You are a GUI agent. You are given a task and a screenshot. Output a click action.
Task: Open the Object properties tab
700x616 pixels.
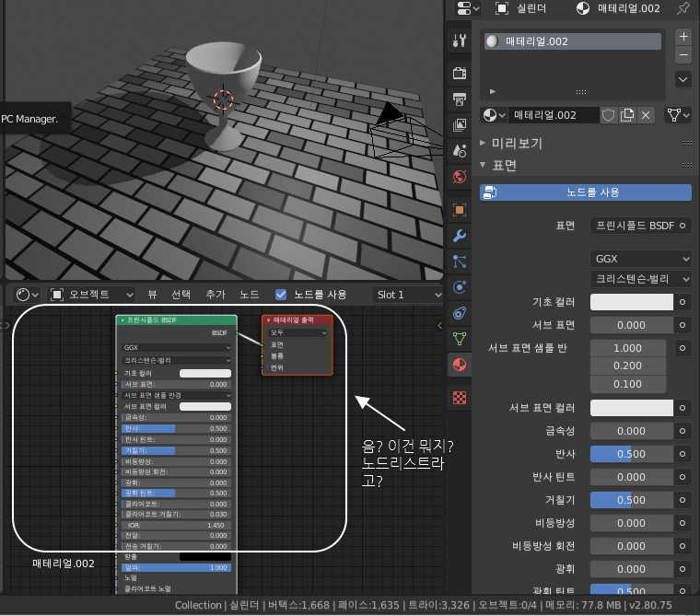point(460,209)
